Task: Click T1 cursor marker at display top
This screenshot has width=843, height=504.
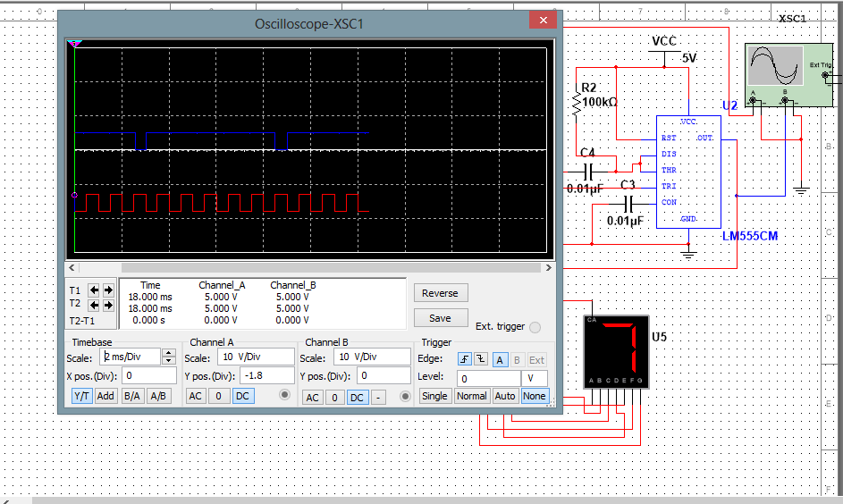Action: pos(75,44)
